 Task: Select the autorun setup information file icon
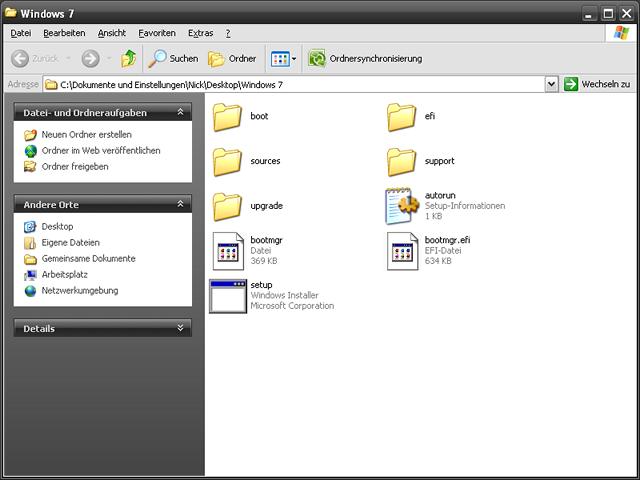pyautogui.click(x=402, y=206)
